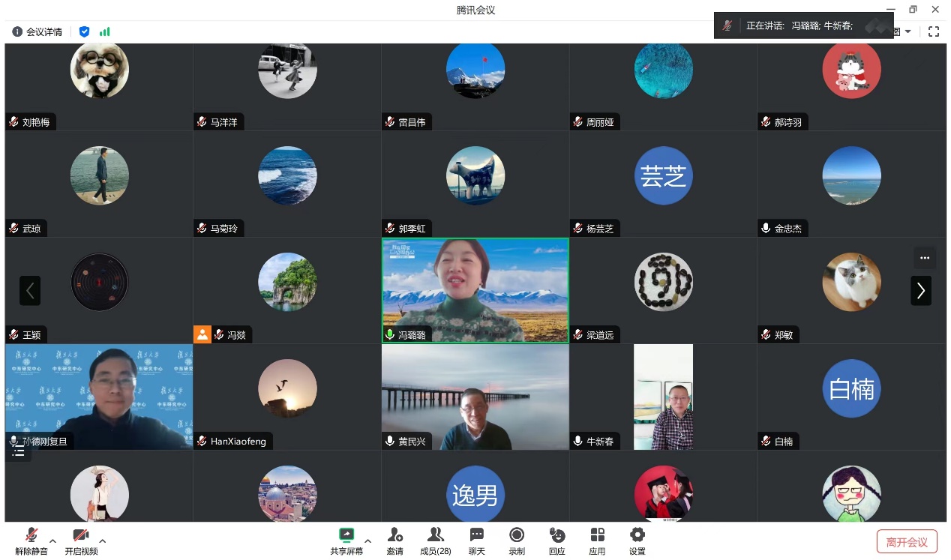
Task: Open 设置 settings gear
Action: tap(637, 541)
